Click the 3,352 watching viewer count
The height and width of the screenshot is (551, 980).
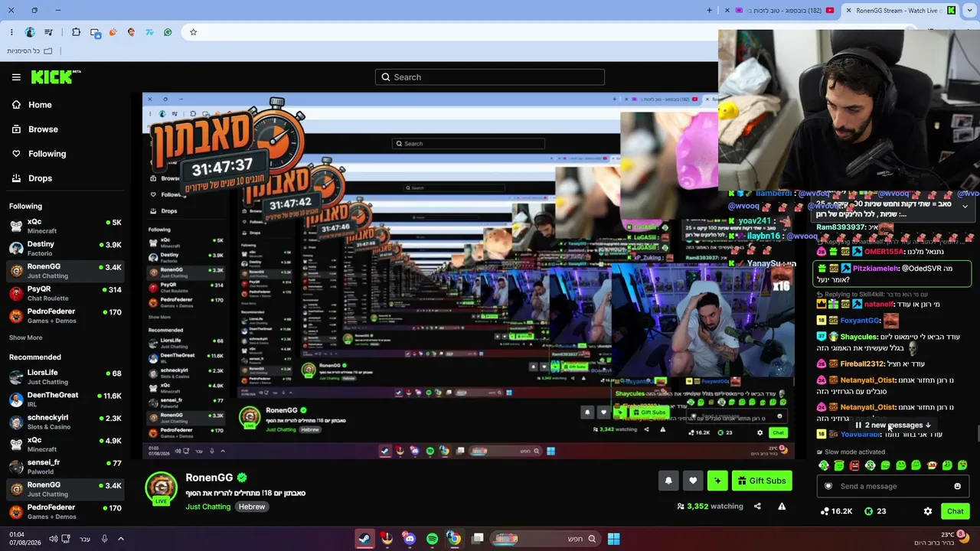710,506
